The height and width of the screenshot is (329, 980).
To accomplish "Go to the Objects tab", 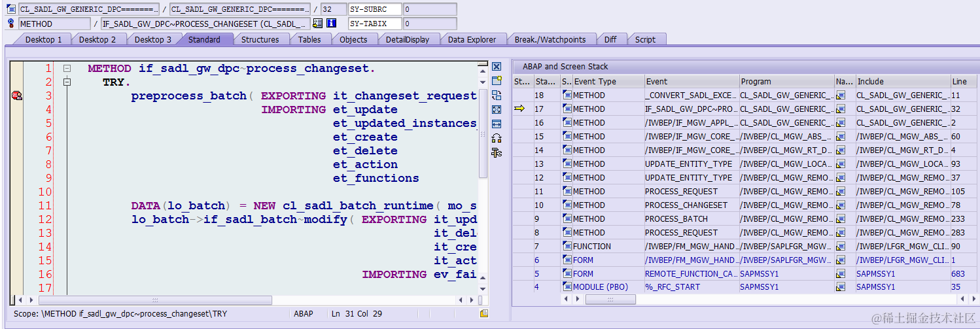I will tap(353, 39).
